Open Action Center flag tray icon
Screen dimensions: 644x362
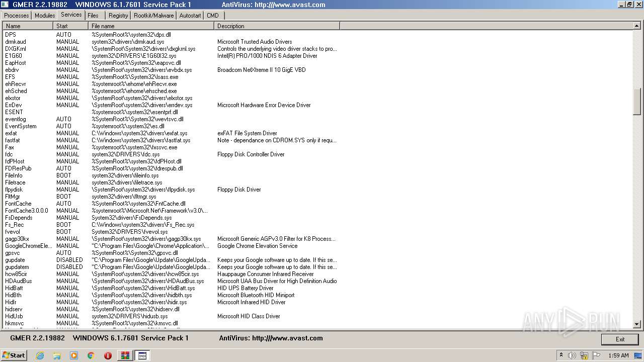595,355
